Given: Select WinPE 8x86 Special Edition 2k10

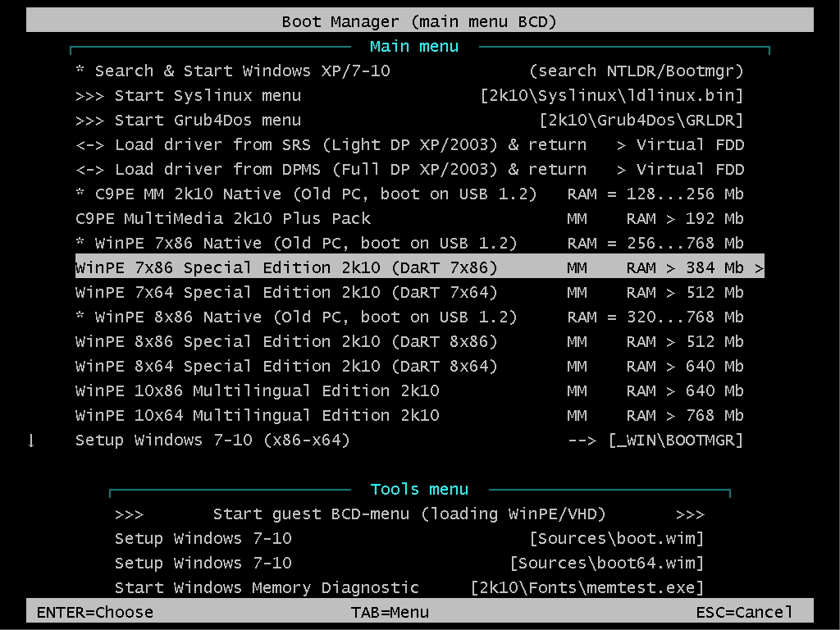Looking at the screenshot, I should [286, 342].
